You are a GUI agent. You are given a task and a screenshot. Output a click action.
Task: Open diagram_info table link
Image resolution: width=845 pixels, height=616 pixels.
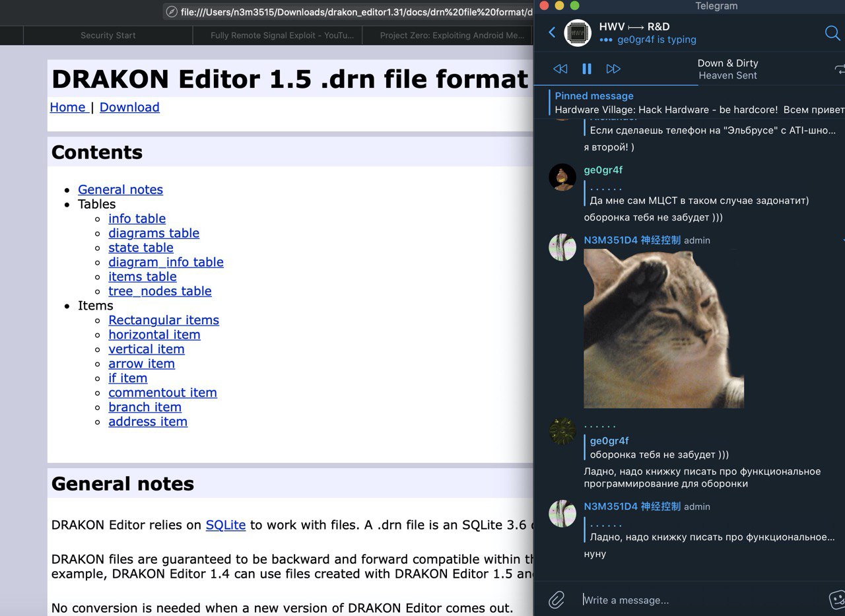coord(166,262)
